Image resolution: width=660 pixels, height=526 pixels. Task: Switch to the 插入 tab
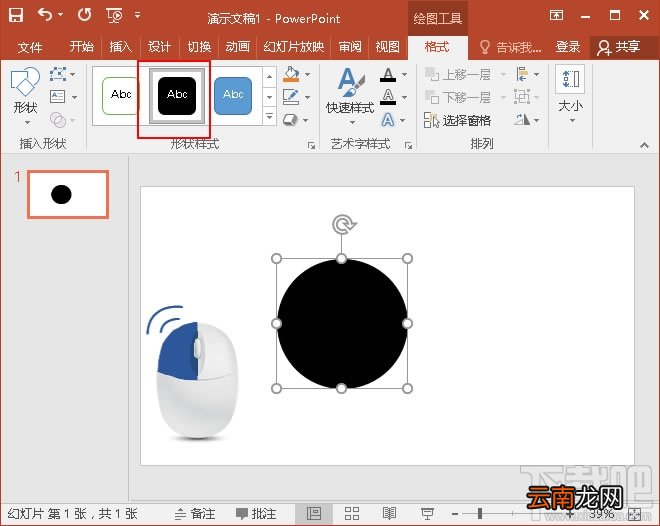[x=120, y=47]
